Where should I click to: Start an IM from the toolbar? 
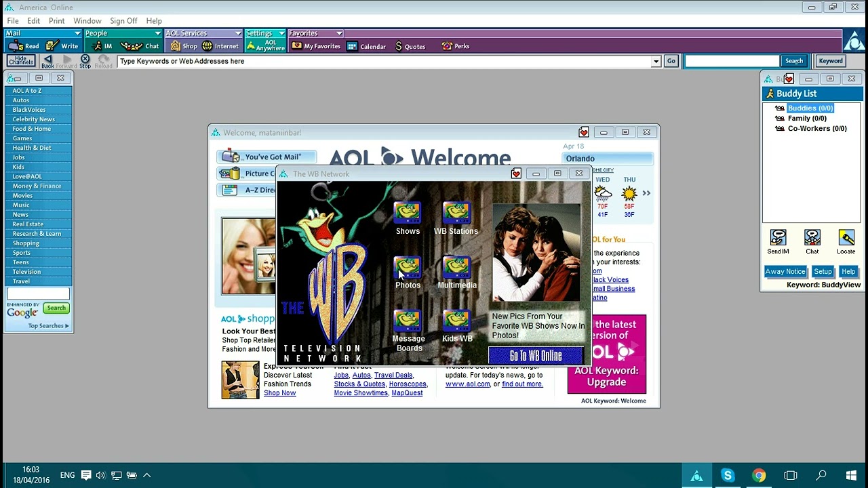coord(102,46)
